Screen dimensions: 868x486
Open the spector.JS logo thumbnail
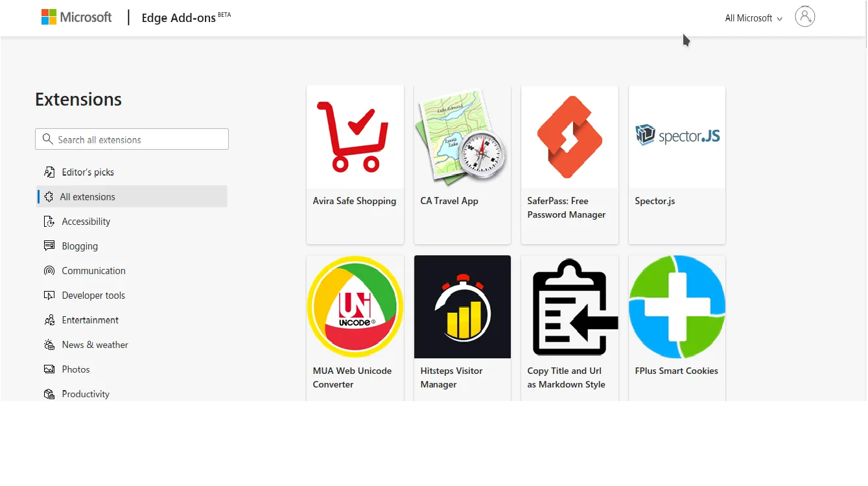tap(677, 137)
